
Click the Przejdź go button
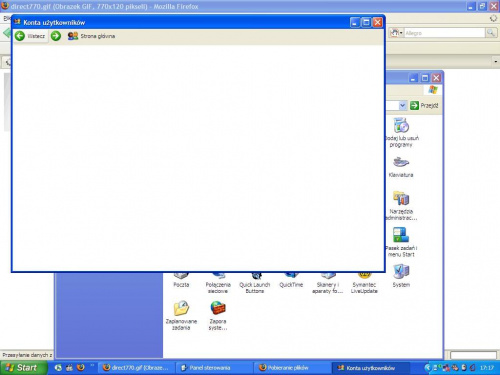click(x=424, y=105)
